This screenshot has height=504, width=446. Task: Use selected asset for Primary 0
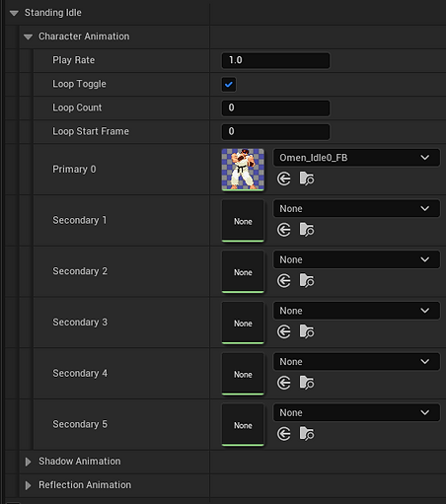tap(284, 179)
